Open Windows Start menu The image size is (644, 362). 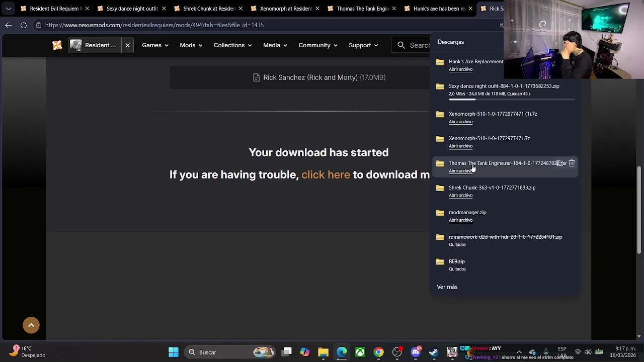coord(173,352)
